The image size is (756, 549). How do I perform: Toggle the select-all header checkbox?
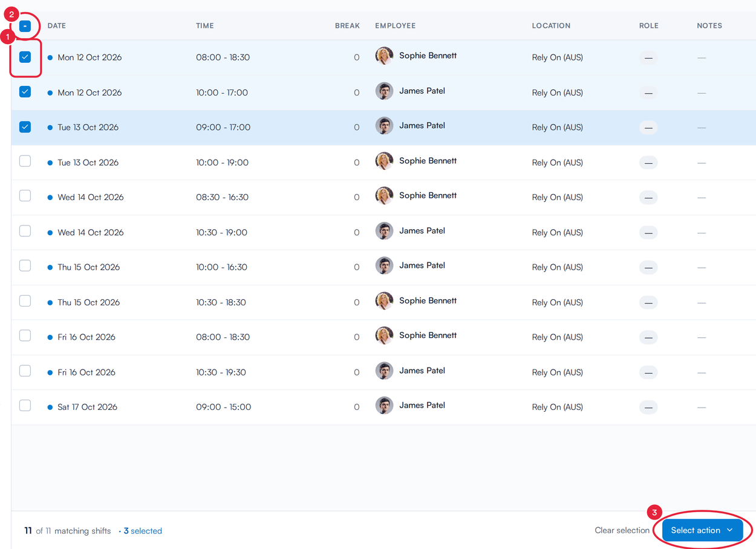(x=25, y=26)
